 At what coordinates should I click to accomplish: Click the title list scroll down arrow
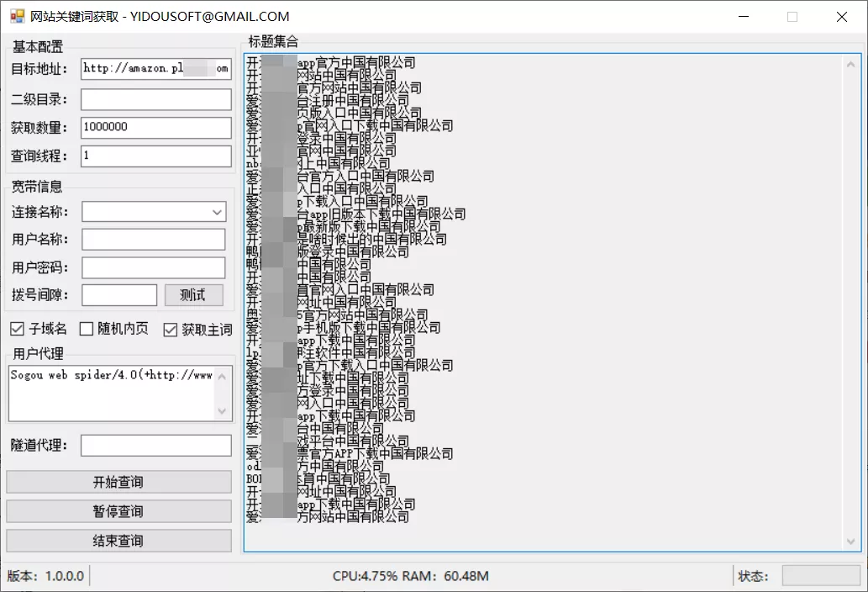point(851,542)
